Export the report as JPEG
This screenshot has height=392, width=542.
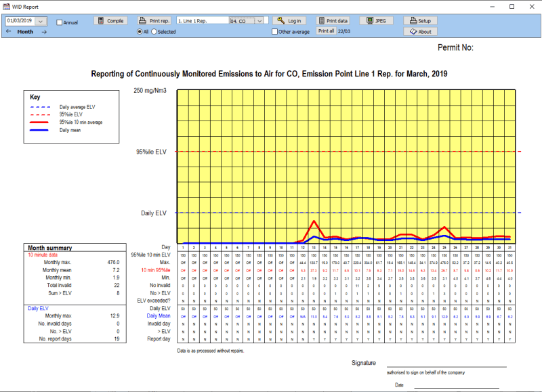(x=376, y=21)
